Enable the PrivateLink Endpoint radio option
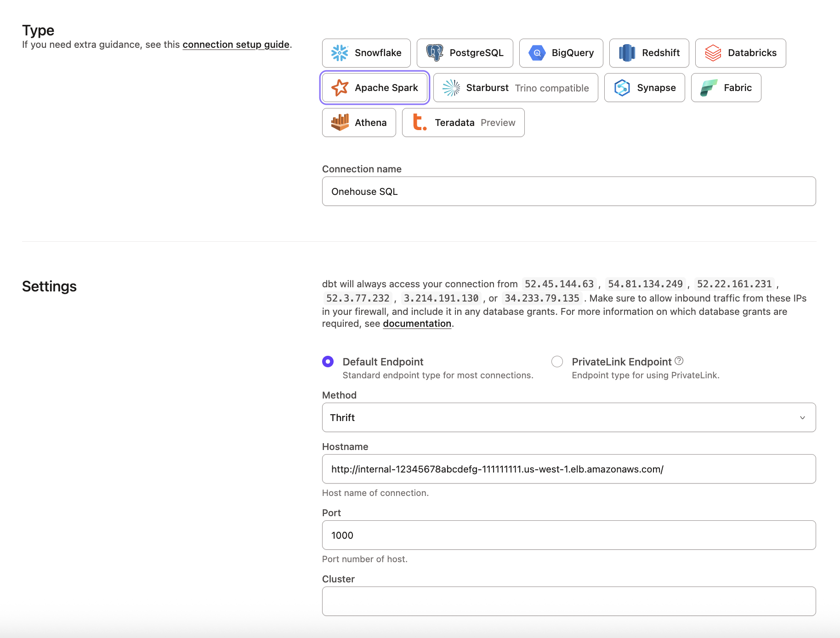Image resolution: width=840 pixels, height=638 pixels. (x=557, y=362)
